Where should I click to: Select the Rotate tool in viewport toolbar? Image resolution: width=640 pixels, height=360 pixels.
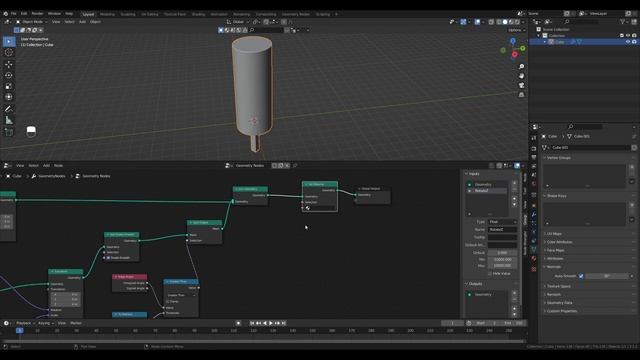9,75
